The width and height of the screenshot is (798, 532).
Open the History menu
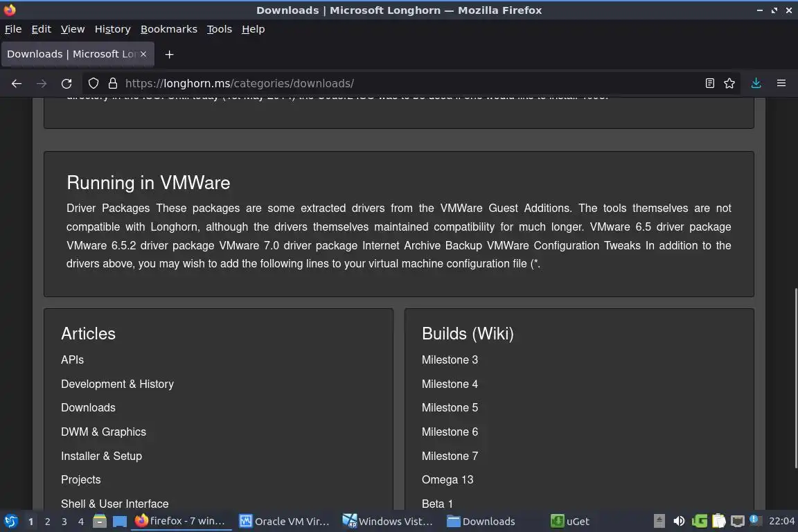pyautogui.click(x=112, y=29)
